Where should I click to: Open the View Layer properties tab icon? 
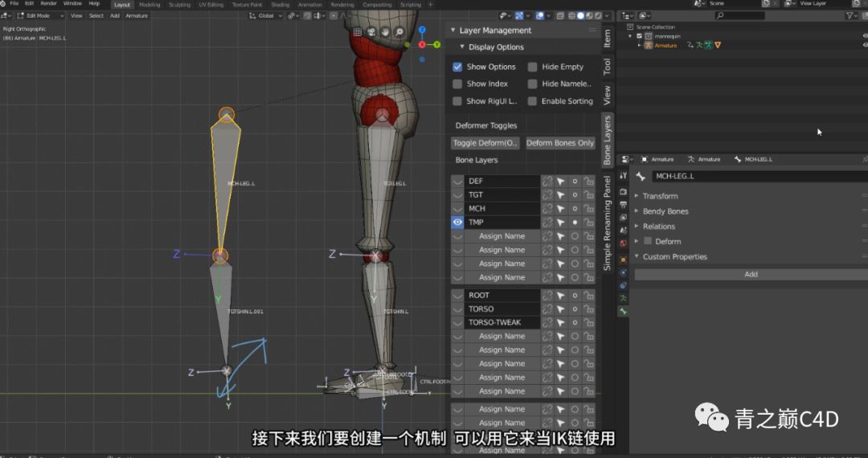pyautogui.click(x=624, y=218)
